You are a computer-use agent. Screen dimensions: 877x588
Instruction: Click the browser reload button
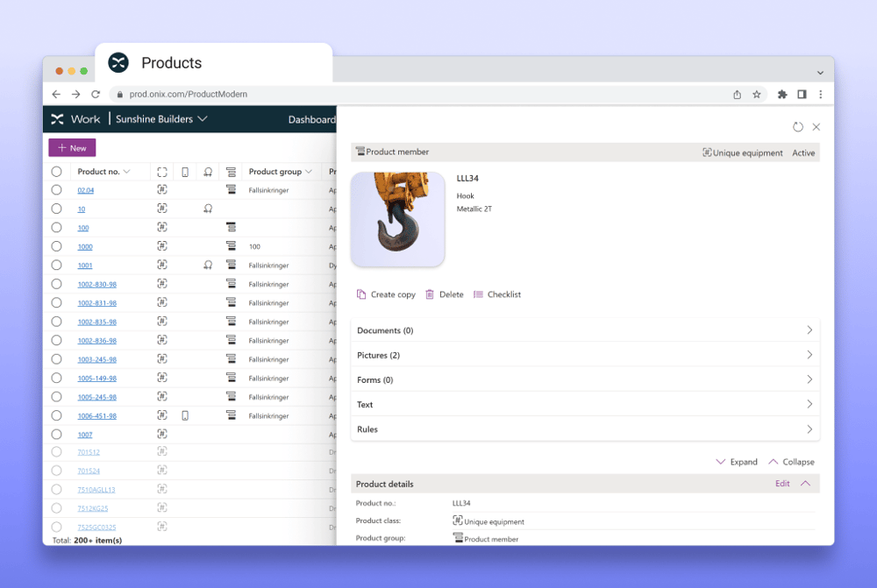[96, 95]
